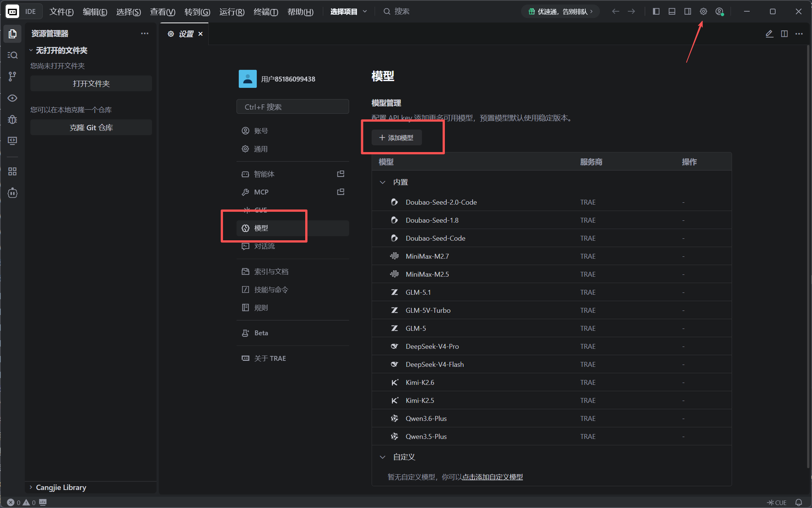
Task: Open the 编辑(E) menu
Action: pos(95,12)
